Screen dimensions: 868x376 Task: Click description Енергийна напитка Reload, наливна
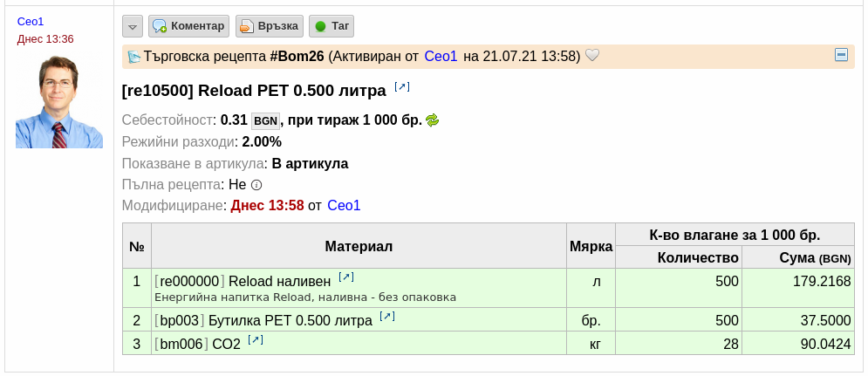[x=305, y=297]
